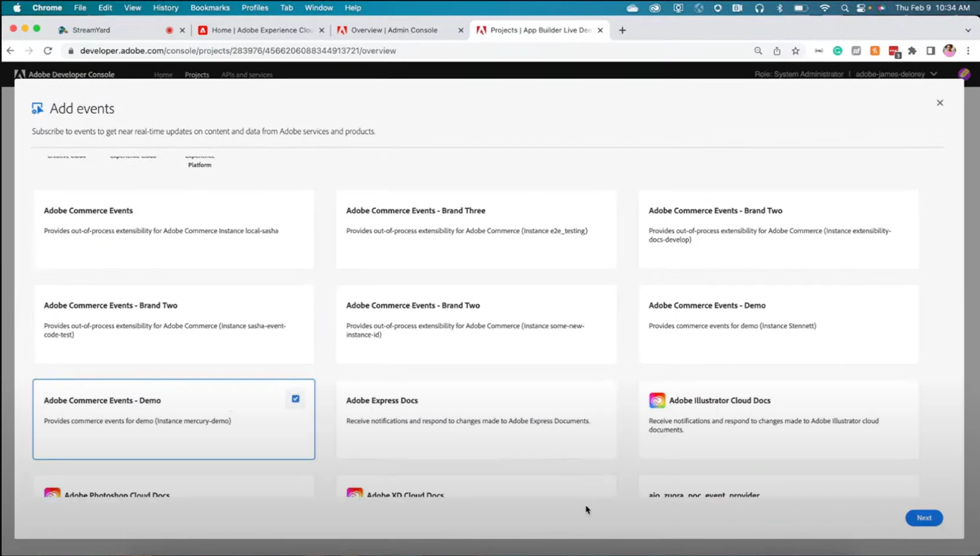Click the red StreamYard recording indicator
Viewport: 980px width, 556px height.
click(169, 30)
